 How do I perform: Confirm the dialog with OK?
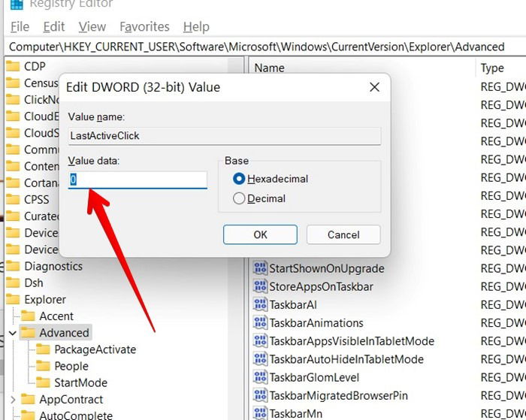click(260, 234)
